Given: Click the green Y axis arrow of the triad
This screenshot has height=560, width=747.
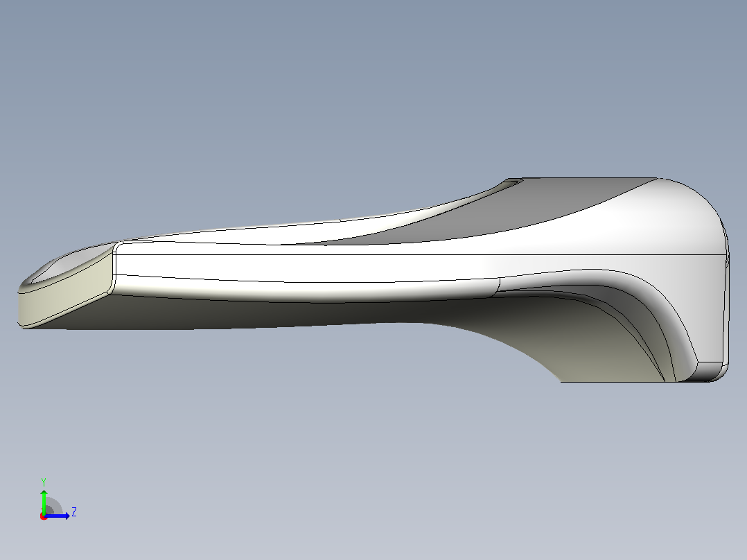Looking at the screenshot, I should point(44,501).
